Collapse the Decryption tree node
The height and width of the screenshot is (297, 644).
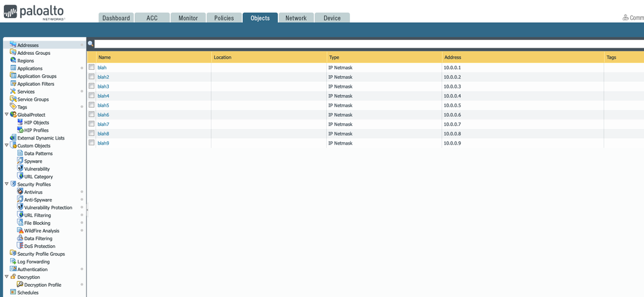click(6, 277)
